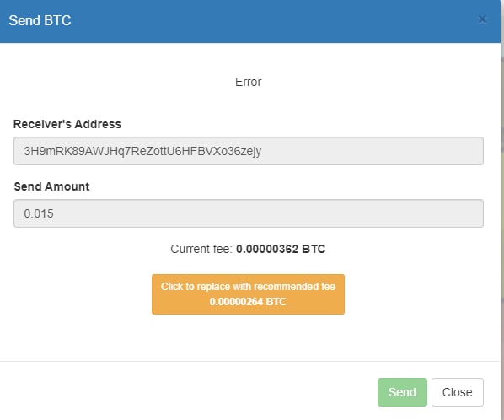Replace fee with the recommended 0.00000264 BTC
The width and height of the screenshot is (504, 420).
(x=248, y=294)
